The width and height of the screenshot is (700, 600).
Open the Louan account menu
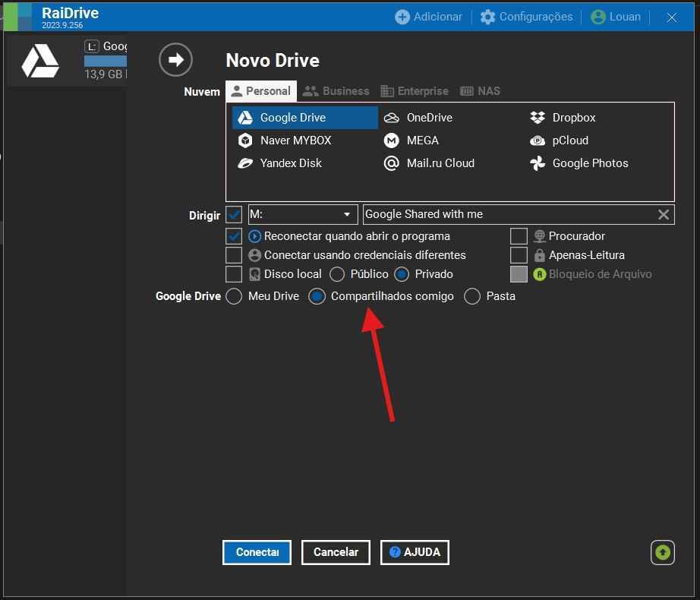coord(616,17)
